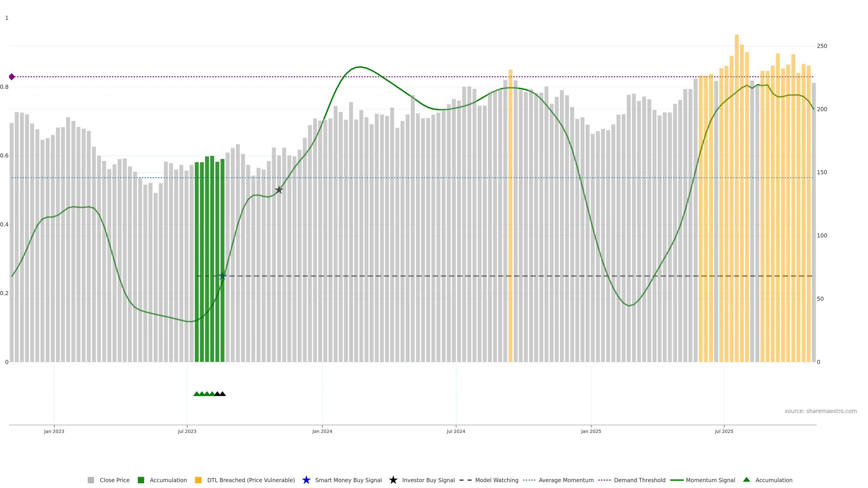Click the black Investor Buy star on chart
868x488 pixels.
point(279,190)
